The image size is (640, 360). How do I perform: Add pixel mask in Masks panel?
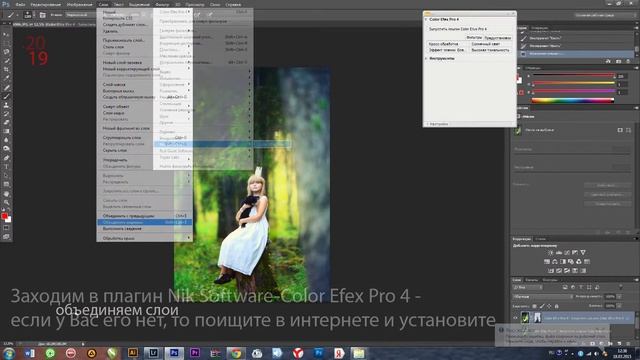point(620,130)
